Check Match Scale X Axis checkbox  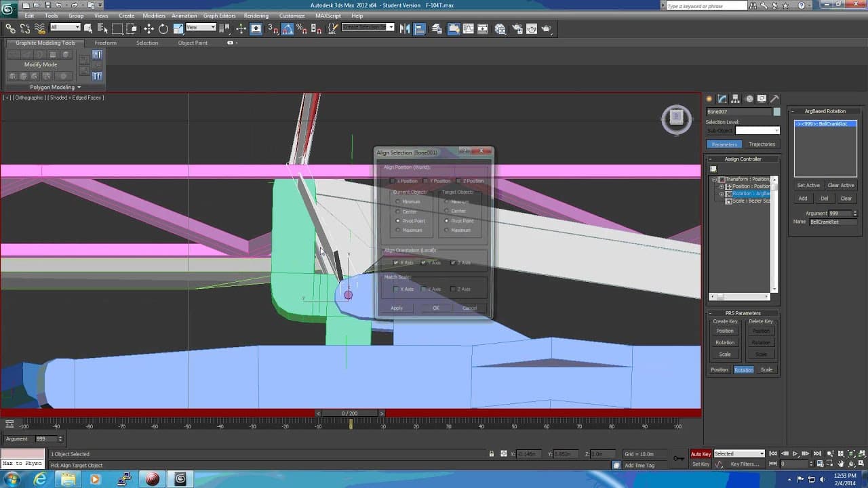point(396,289)
